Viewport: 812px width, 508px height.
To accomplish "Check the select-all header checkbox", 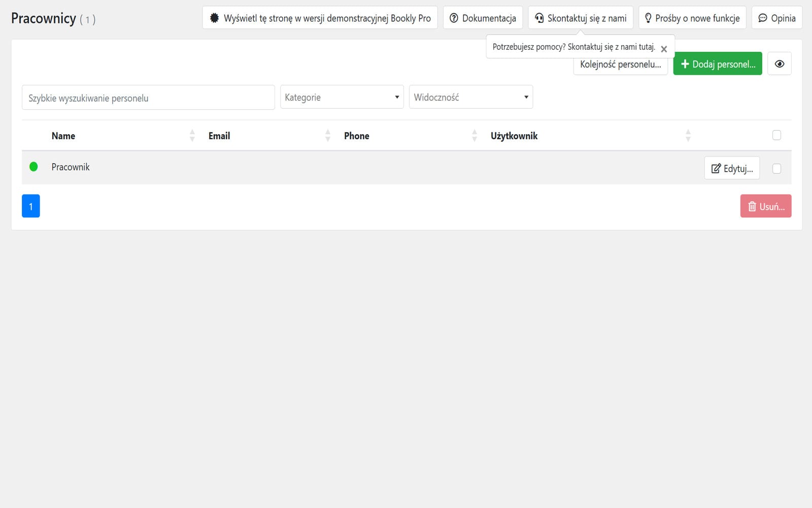I will click(x=776, y=135).
